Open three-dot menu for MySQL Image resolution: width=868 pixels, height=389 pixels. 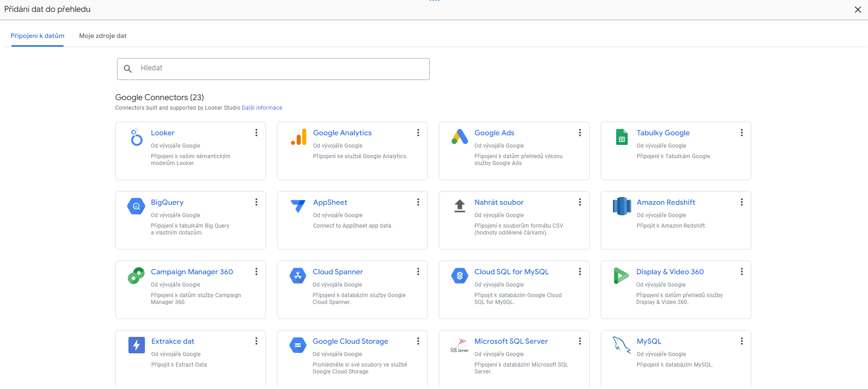click(x=742, y=341)
